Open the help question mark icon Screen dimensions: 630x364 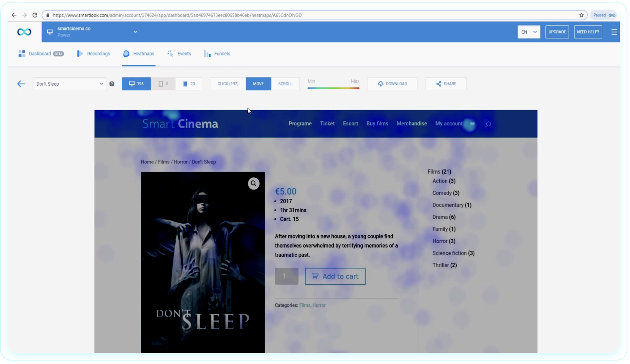pos(112,84)
